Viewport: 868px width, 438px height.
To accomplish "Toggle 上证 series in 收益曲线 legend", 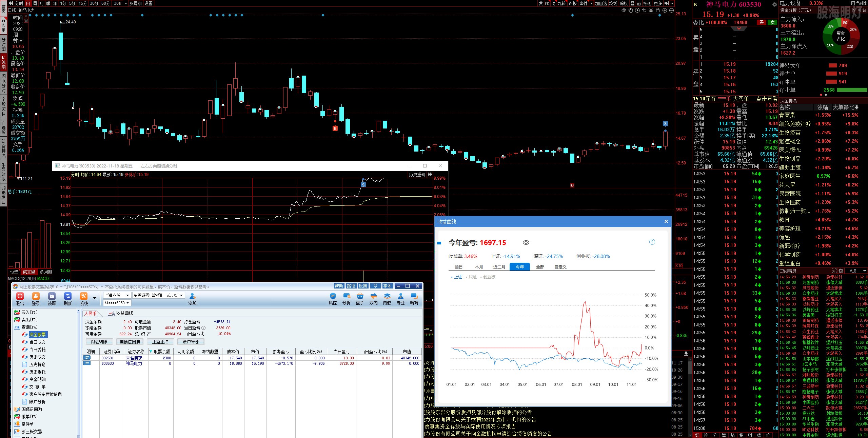I will point(457,277).
